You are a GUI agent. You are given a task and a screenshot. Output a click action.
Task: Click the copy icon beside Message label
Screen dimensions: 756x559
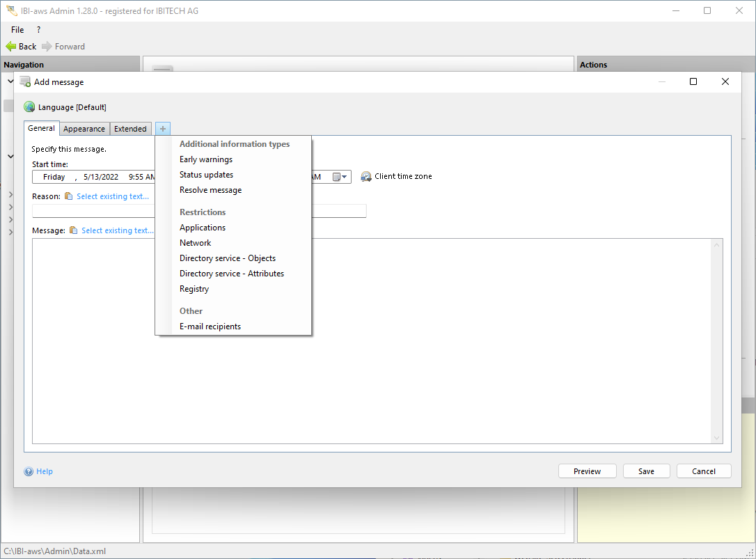[73, 230]
